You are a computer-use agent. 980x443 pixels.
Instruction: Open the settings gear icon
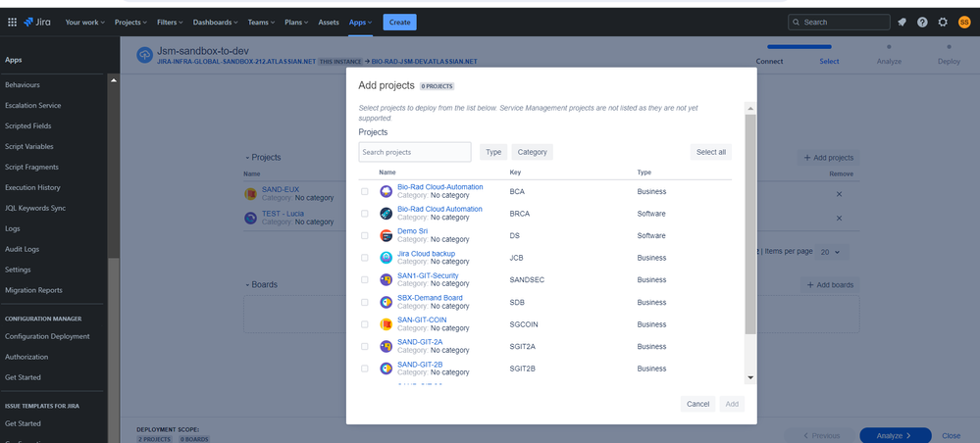click(943, 22)
